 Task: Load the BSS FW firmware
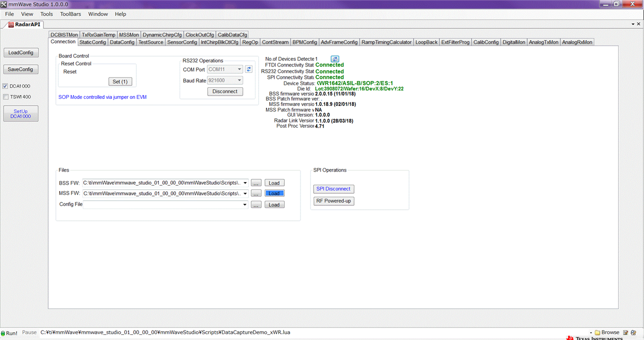coord(274,183)
